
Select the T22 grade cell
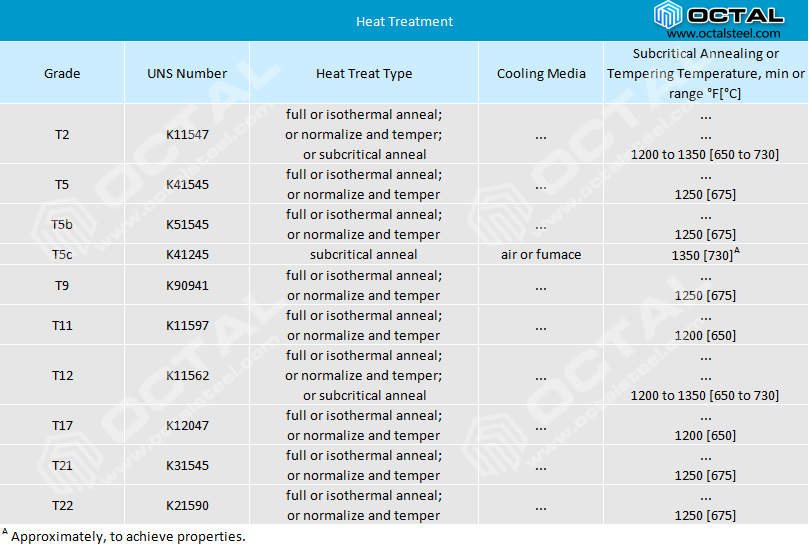pos(62,505)
